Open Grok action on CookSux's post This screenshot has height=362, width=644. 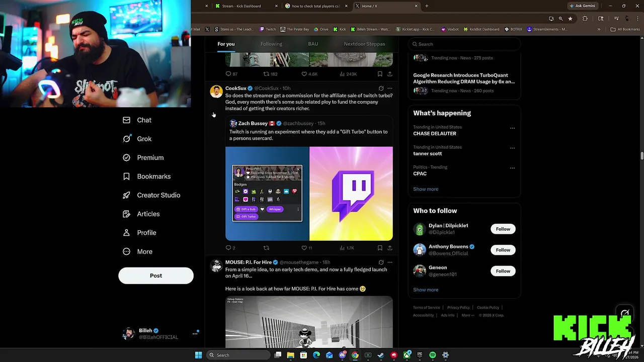[381, 88]
